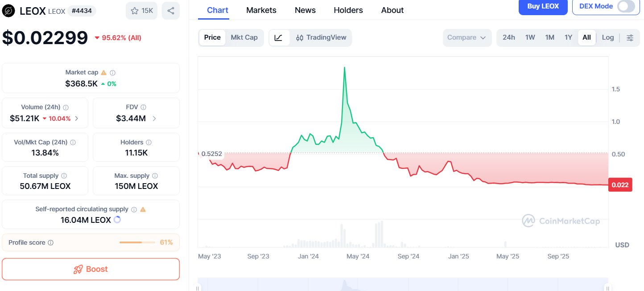Image resolution: width=644 pixels, height=291 pixels.
Task: Click the Holders info icon
Action: [x=149, y=143]
